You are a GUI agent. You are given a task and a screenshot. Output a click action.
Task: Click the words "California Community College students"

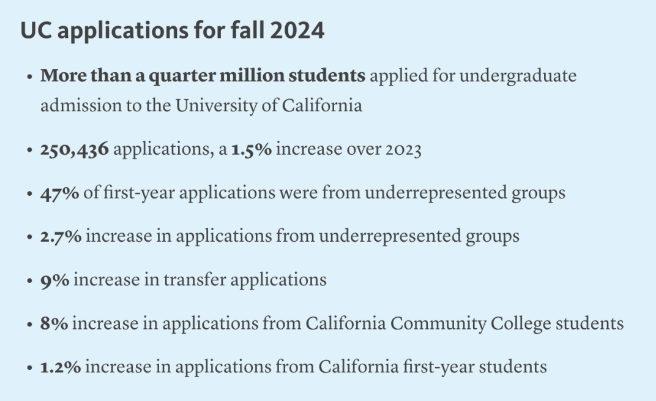(464, 324)
